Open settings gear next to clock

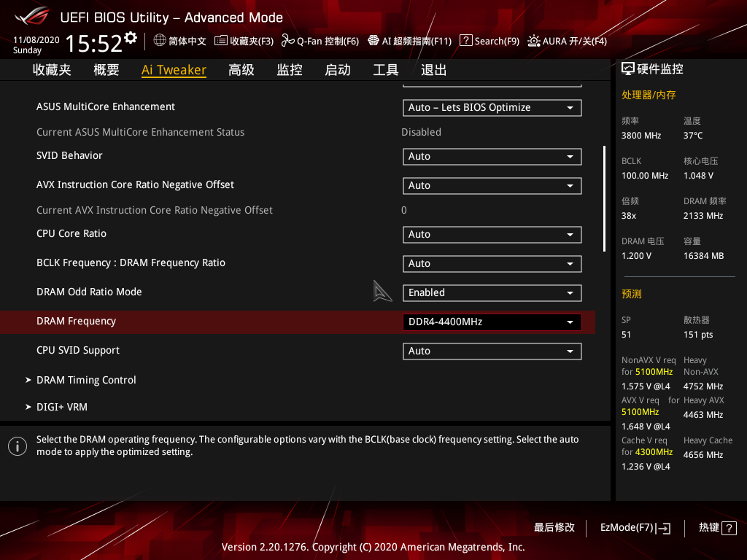131,38
